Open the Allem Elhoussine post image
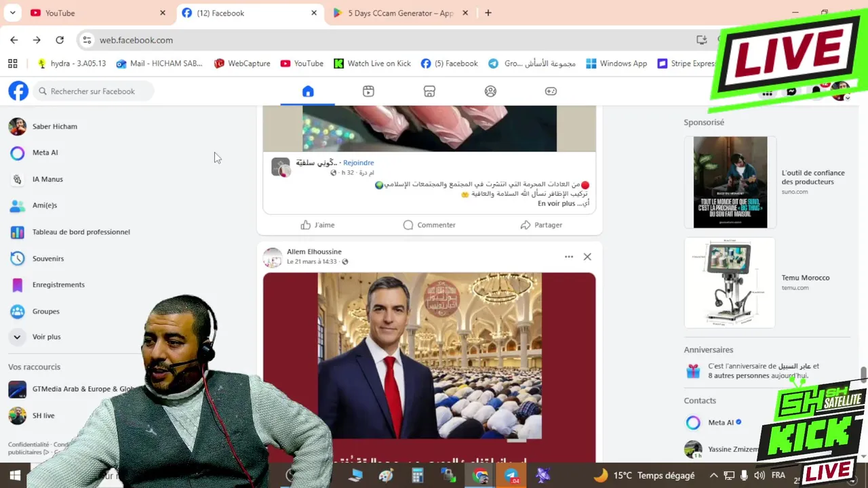This screenshot has width=868, height=488. [x=429, y=367]
